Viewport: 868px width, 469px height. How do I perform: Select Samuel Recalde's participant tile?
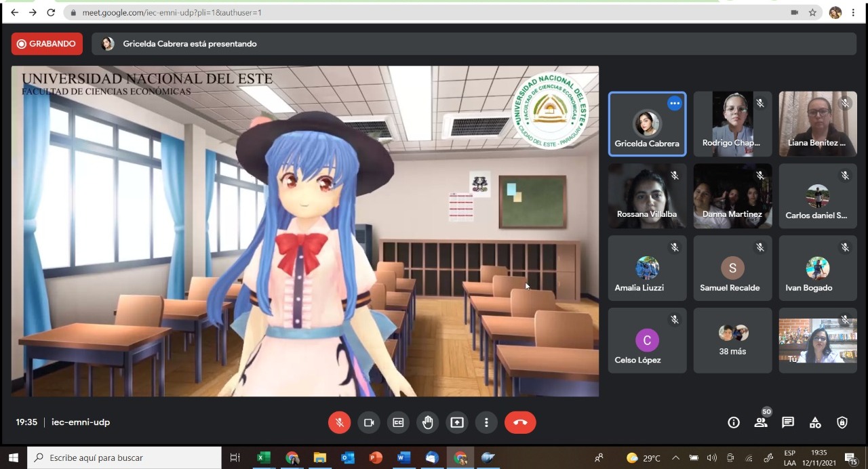732,268
